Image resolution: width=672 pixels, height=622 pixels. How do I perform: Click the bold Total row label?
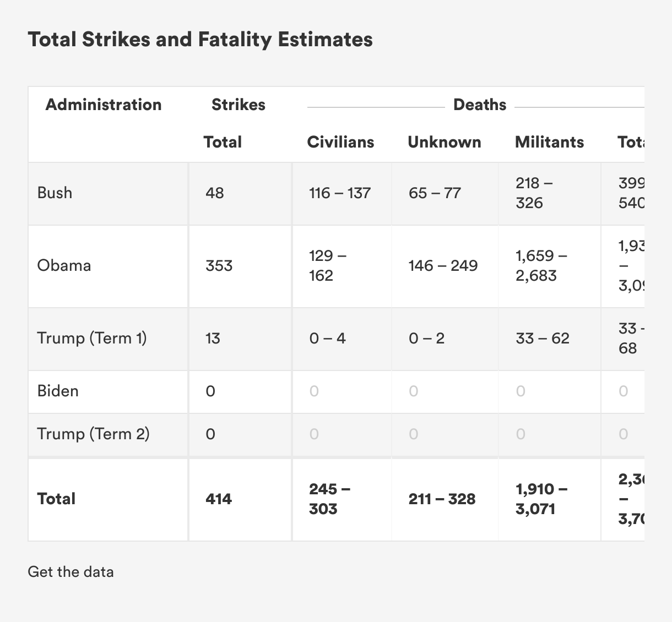[56, 499]
